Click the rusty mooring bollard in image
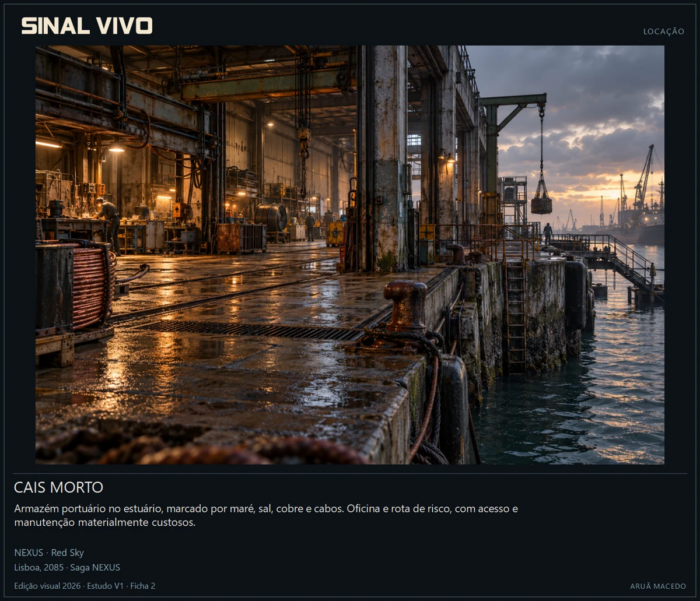 click(407, 306)
